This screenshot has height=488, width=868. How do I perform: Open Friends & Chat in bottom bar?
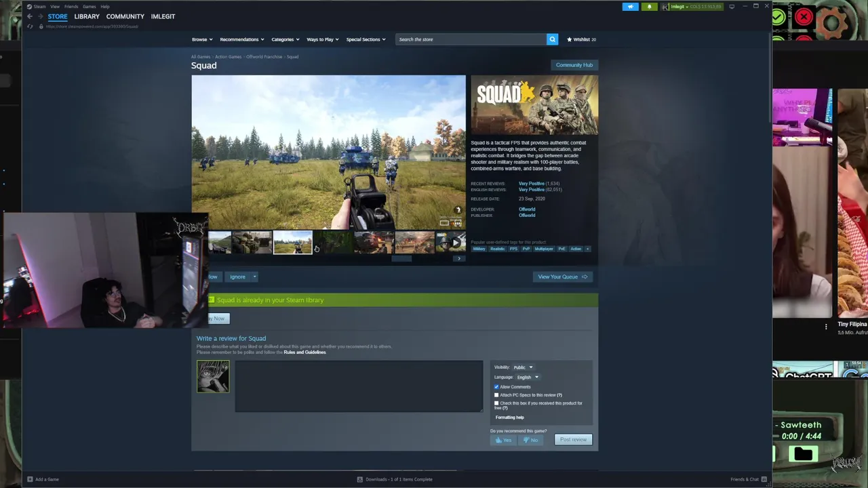pyautogui.click(x=749, y=479)
